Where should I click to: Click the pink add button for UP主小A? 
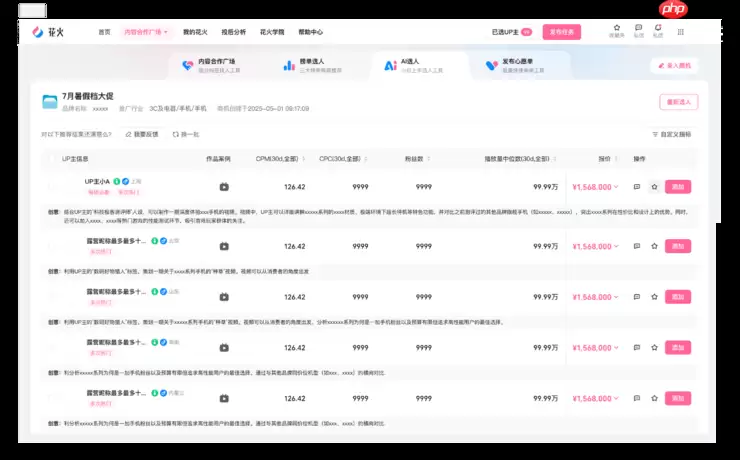[678, 187]
